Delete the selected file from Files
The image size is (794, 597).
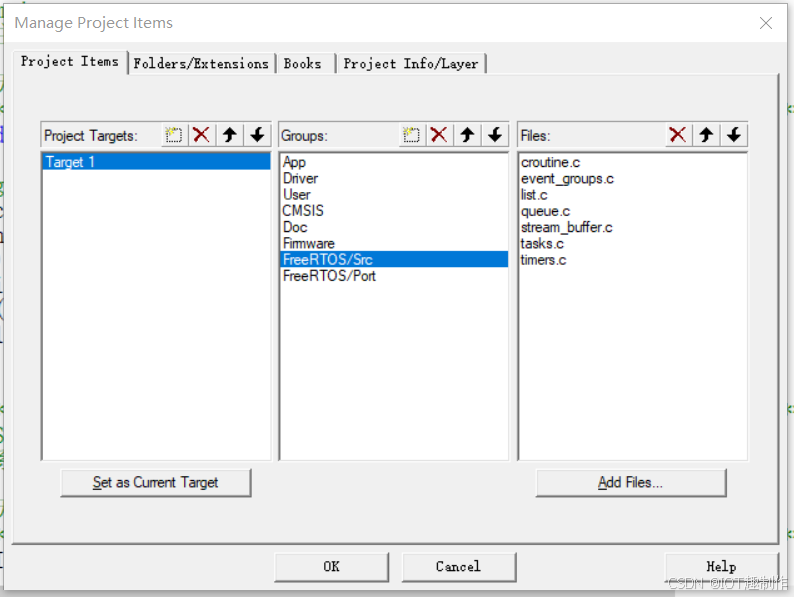[678, 135]
